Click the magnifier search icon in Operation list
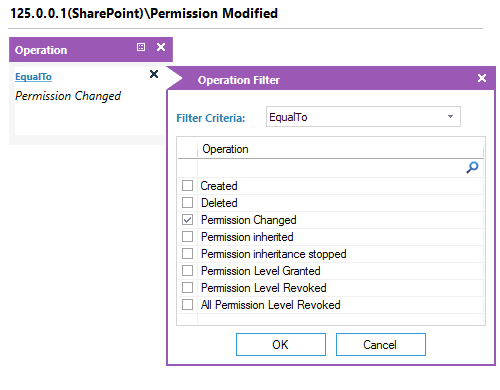Image resolution: width=500 pixels, height=390 pixels. pos(472,167)
